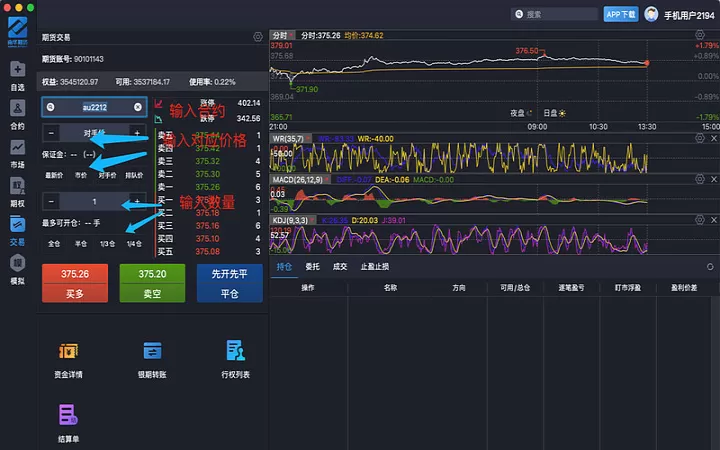This screenshot has height=450, width=720.
Task: Click the au2212 contract input field
Action: click(x=94, y=107)
